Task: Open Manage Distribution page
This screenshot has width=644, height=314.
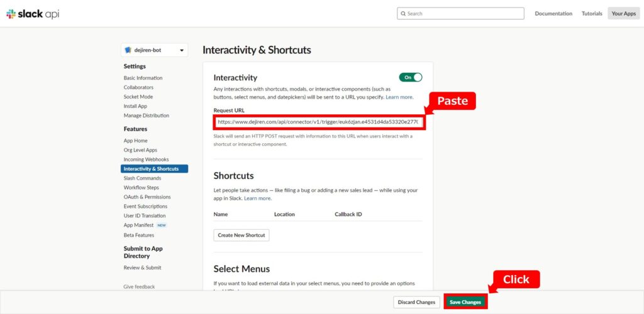Action: [146, 116]
